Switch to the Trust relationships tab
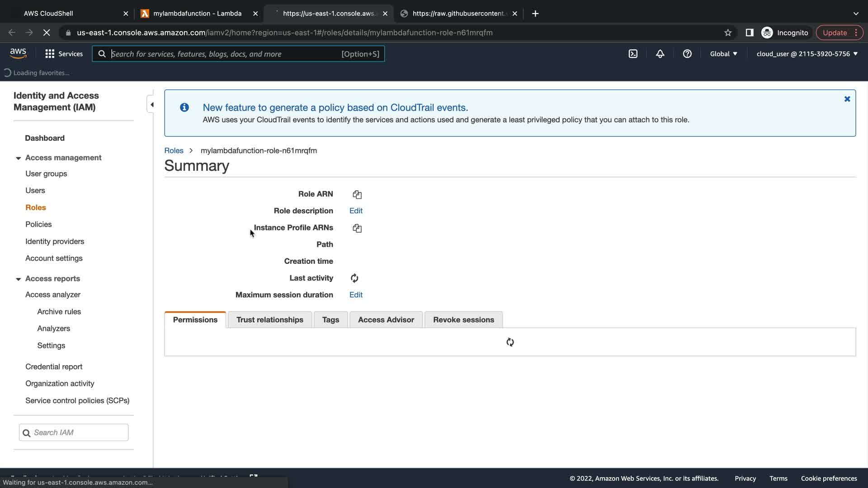868x488 pixels. (x=269, y=320)
